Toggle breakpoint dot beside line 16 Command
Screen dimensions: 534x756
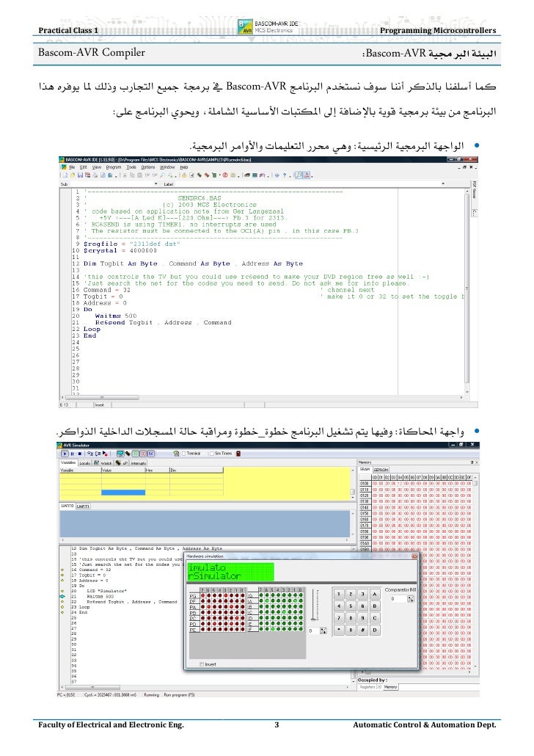click(x=62, y=570)
